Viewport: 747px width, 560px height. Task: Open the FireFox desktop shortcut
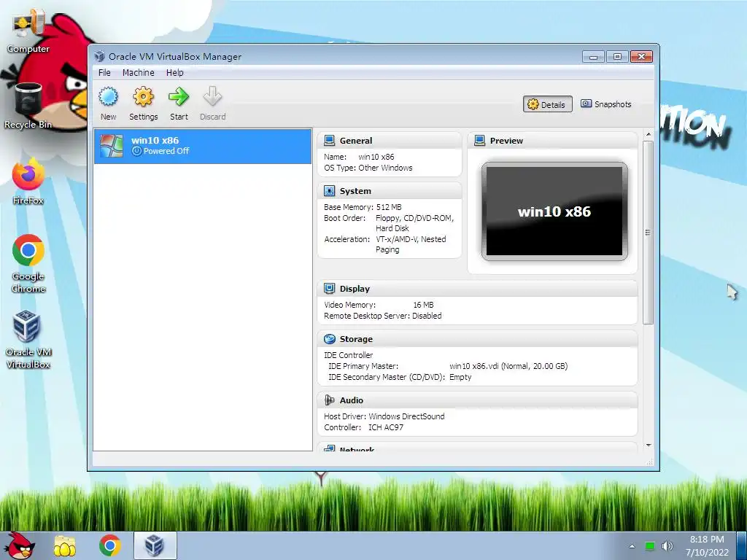(x=28, y=182)
